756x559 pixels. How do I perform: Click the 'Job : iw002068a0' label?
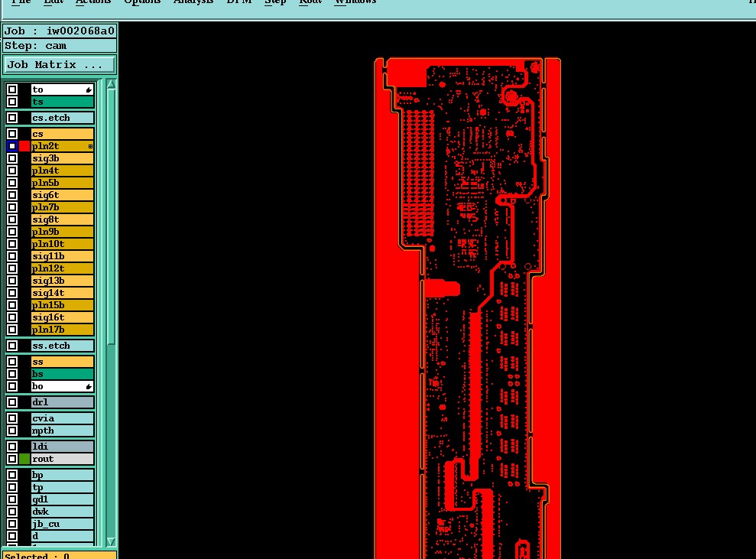click(60, 31)
